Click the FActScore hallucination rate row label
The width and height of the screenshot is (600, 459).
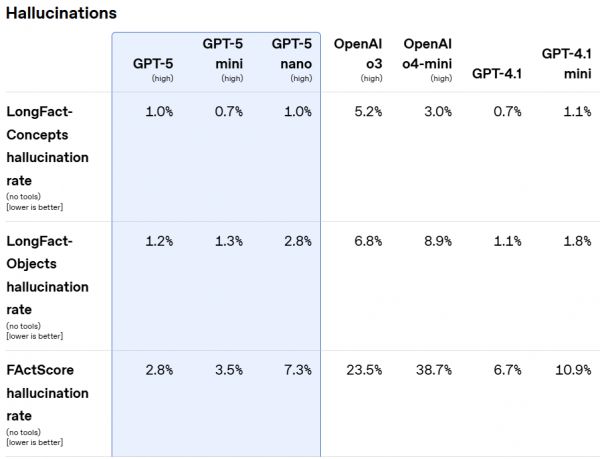pyautogui.click(x=47, y=392)
